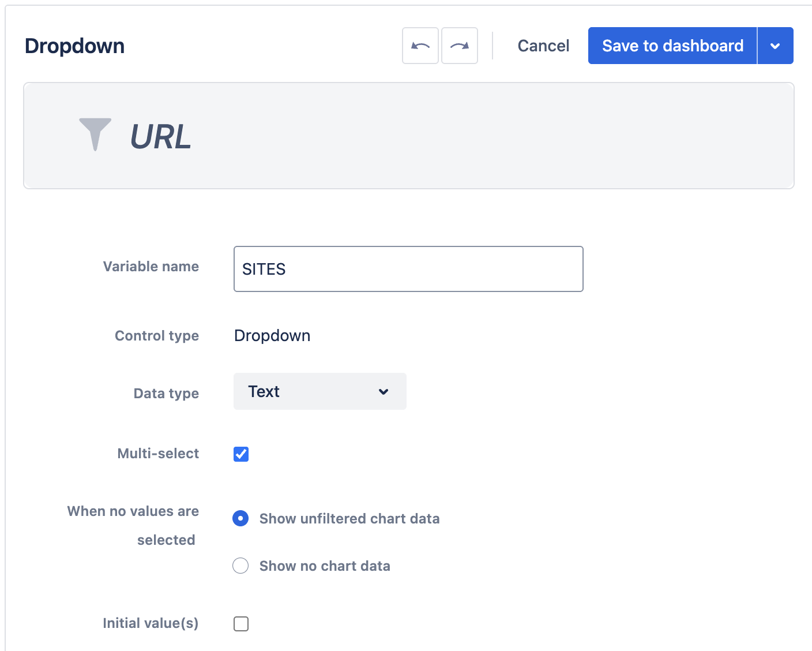The width and height of the screenshot is (812, 651).
Task: Edit the Variable name field containing SITES
Action: pyautogui.click(x=408, y=269)
